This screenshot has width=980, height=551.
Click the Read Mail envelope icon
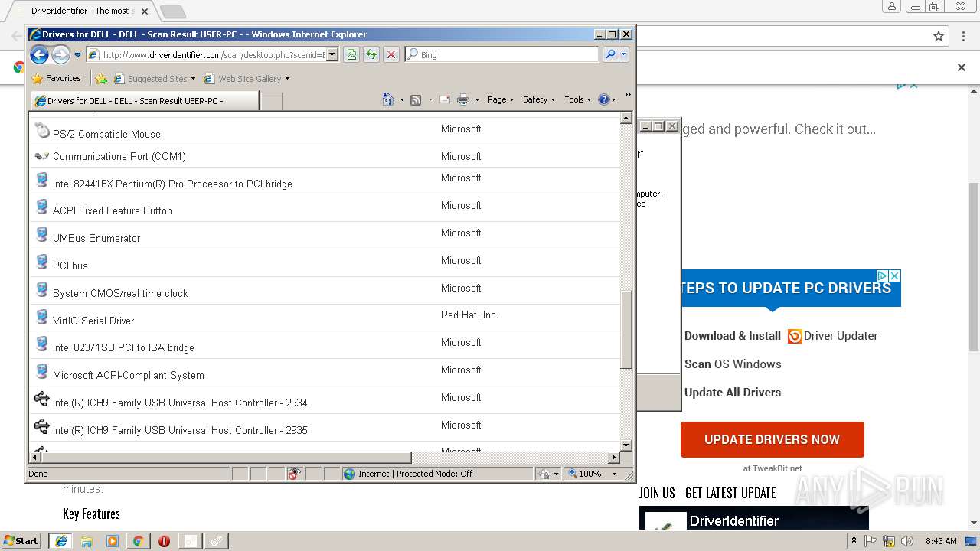coord(445,99)
